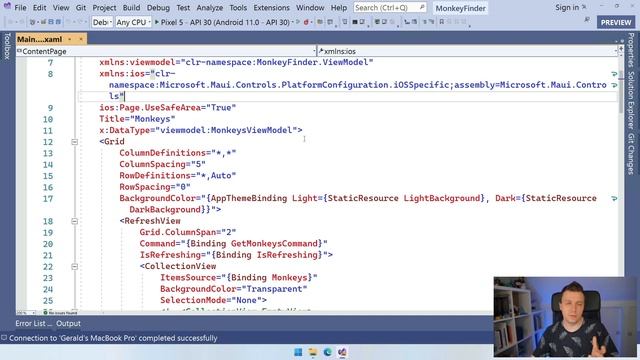Click the Connection completed status message
This screenshot has height=360, width=640.
point(113,338)
